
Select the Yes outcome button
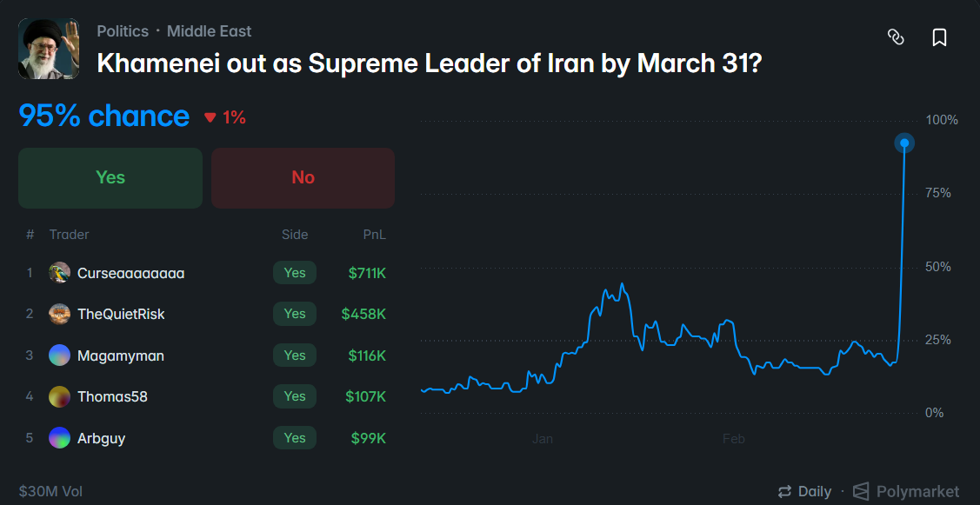(x=110, y=177)
